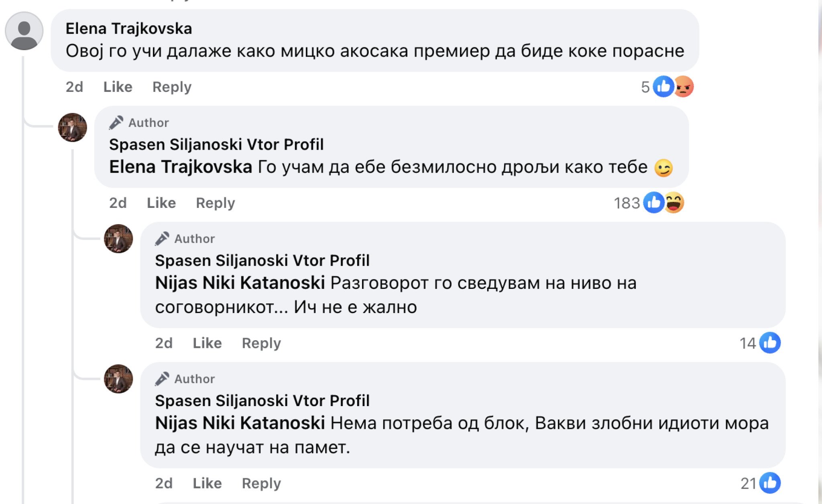Click the thumbs-up reaction icon under Elena's comment
This screenshot has height=504, width=822.
pyautogui.click(x=663, y=87)
